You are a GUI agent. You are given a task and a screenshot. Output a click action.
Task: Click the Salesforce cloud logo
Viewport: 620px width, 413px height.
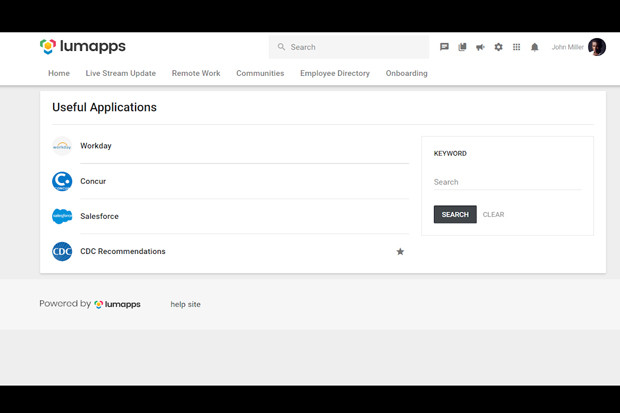point(62,216)
